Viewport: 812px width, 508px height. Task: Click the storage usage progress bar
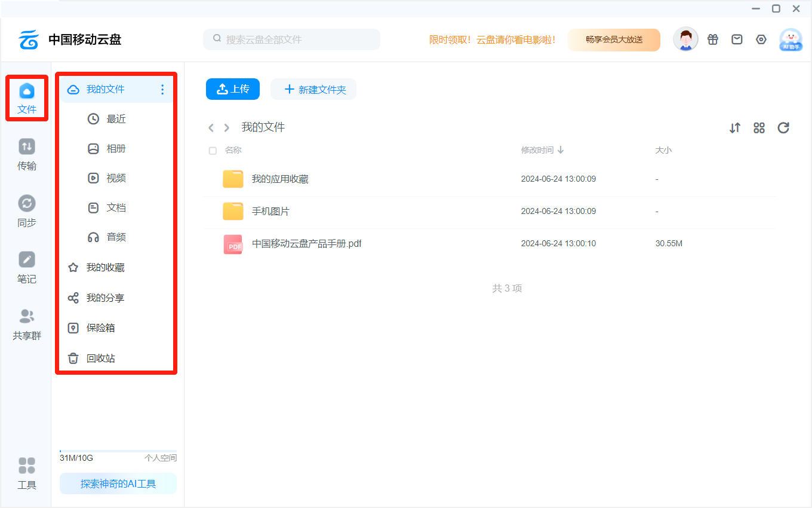click(118, 451)
